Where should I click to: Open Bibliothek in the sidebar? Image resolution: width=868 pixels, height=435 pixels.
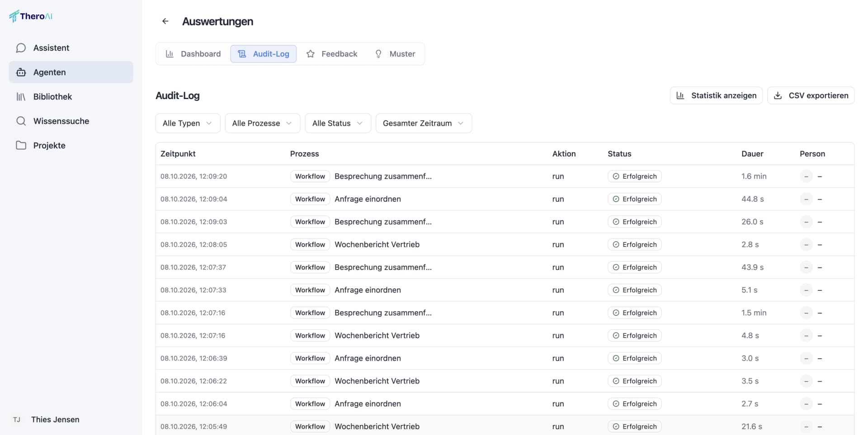coord(71,97)
